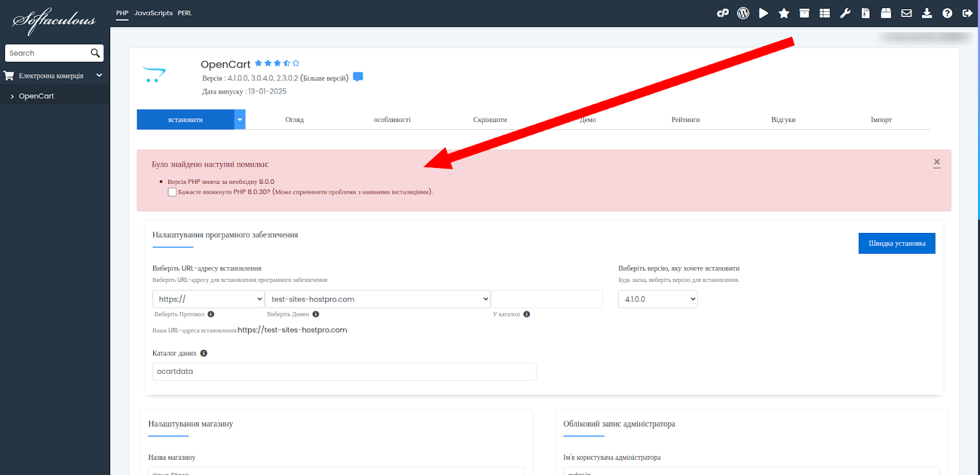Click the Softaculous logo
Viewport: 980px width, 475px height.
[x=54, y=20]
